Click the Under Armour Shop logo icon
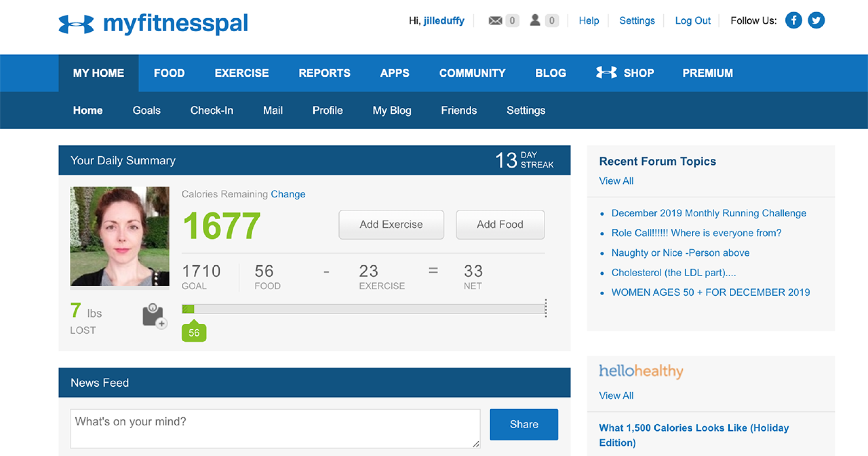The image size is (868, 456). point(606,72)
